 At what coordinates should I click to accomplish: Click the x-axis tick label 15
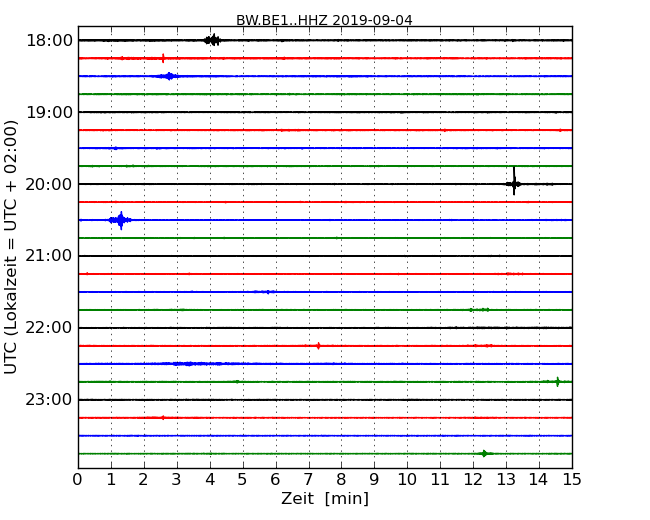click(x=572, y=479)
